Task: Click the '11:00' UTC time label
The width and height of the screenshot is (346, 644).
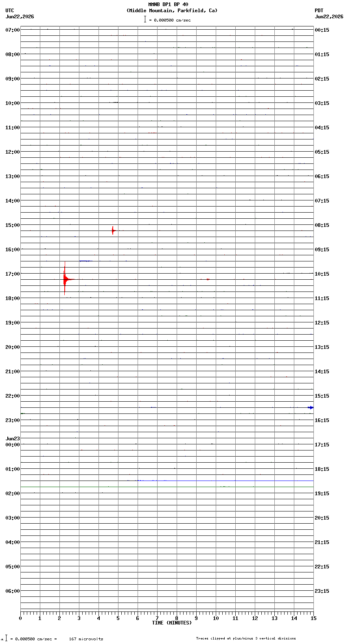Action: point(13,128)
